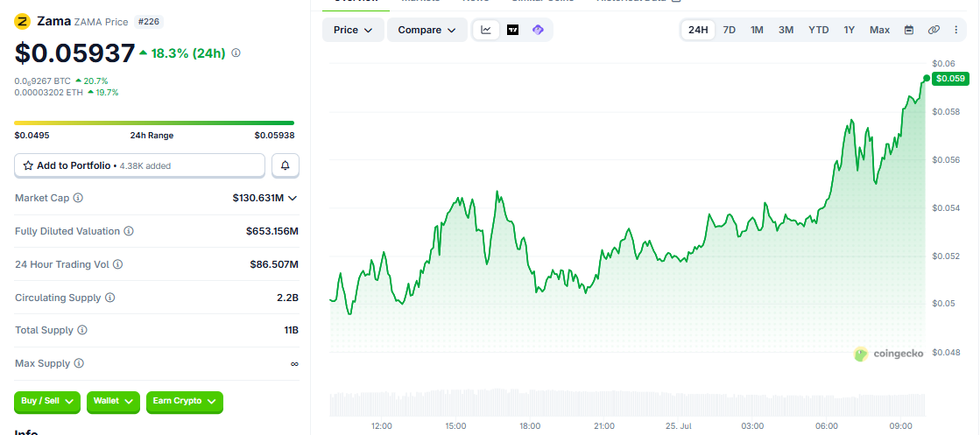This screenshot has width=980, height=435.
Task: Click the $0.0495 24h low value
Action: (32, 135)
